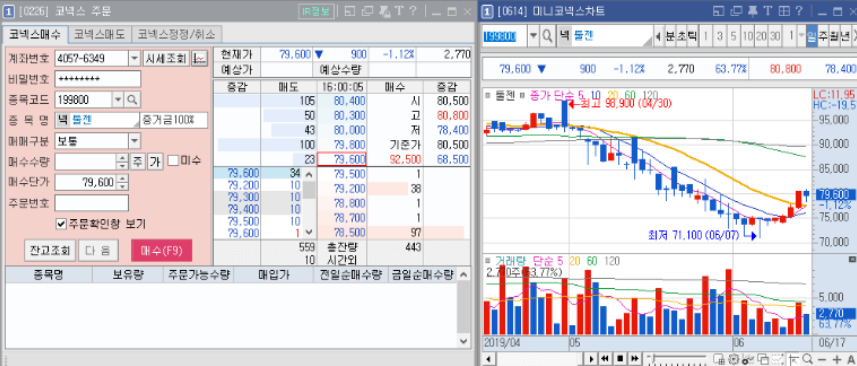
Task: Click the cascade windows icon in chart title bar
Action: pos(736,11)
